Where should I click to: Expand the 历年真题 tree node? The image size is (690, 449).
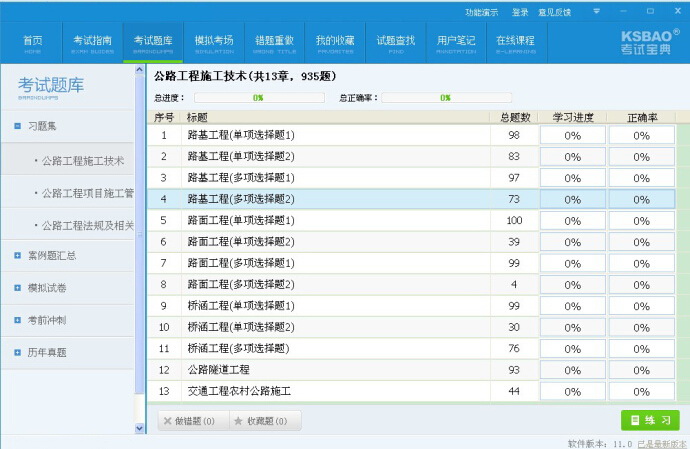point(18,352)
